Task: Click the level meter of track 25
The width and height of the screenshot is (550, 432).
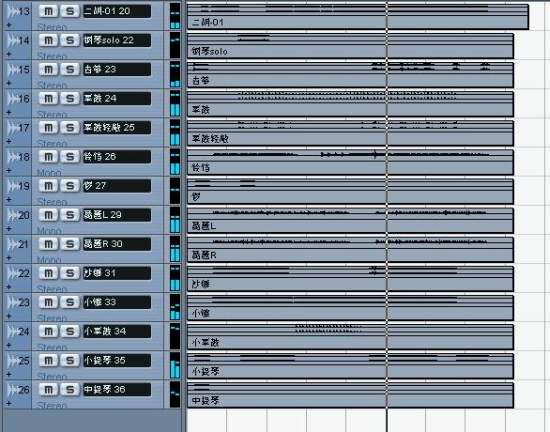Action: click(x=175, y=365)
